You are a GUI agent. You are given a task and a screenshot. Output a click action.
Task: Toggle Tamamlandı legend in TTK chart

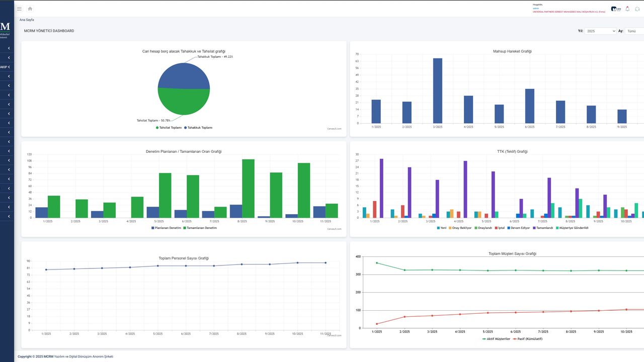[542, 228]
